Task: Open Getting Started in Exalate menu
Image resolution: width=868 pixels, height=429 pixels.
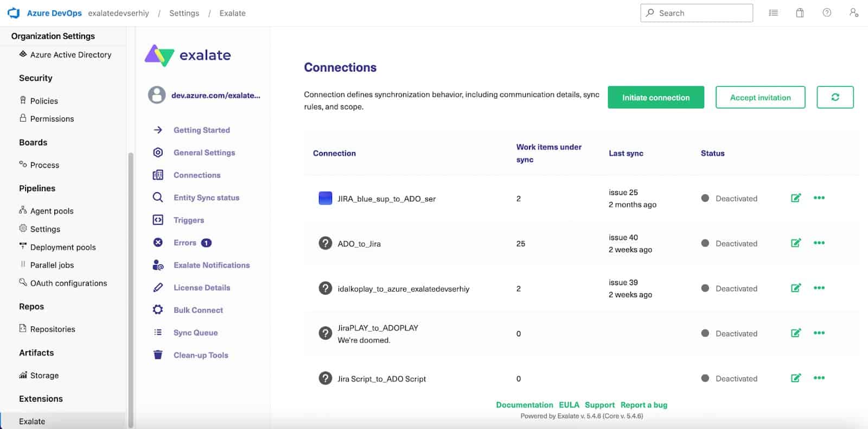Action: pyautogui.click(x=201, y=130)
